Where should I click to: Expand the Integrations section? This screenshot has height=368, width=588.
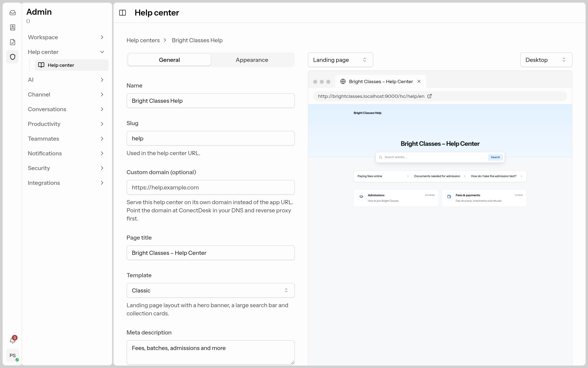pos(66,183)
